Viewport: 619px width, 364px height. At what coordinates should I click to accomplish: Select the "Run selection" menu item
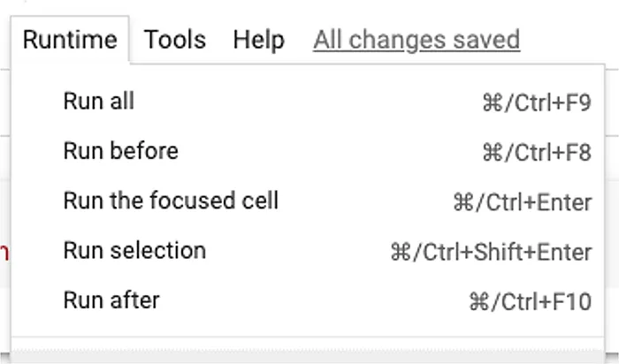(x=134, y=250)
